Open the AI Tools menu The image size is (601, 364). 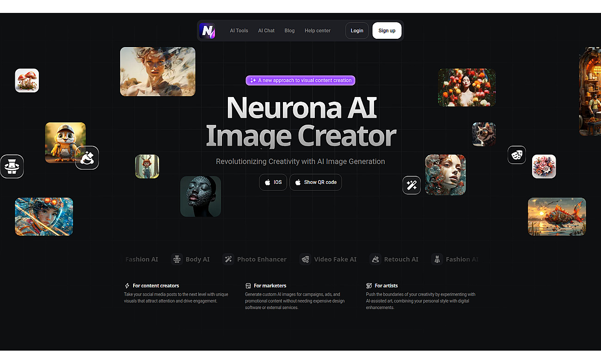[x=239, y=31]
